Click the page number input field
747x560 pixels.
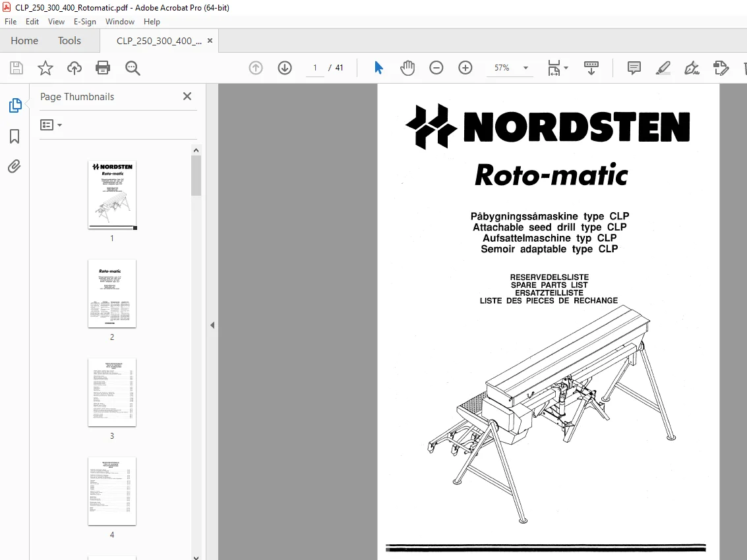[315, 68]
